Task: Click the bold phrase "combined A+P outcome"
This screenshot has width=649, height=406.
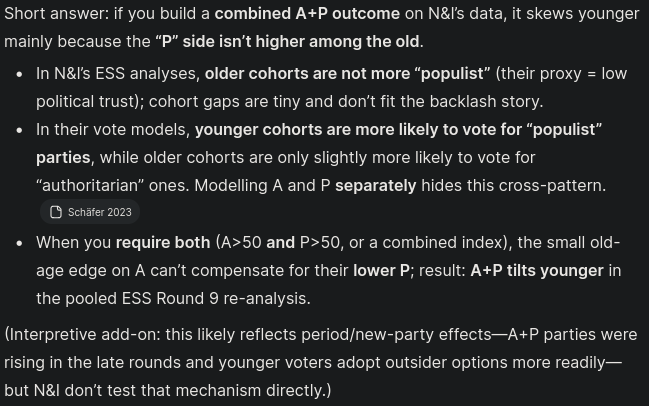Action: [x=306, y=13]
